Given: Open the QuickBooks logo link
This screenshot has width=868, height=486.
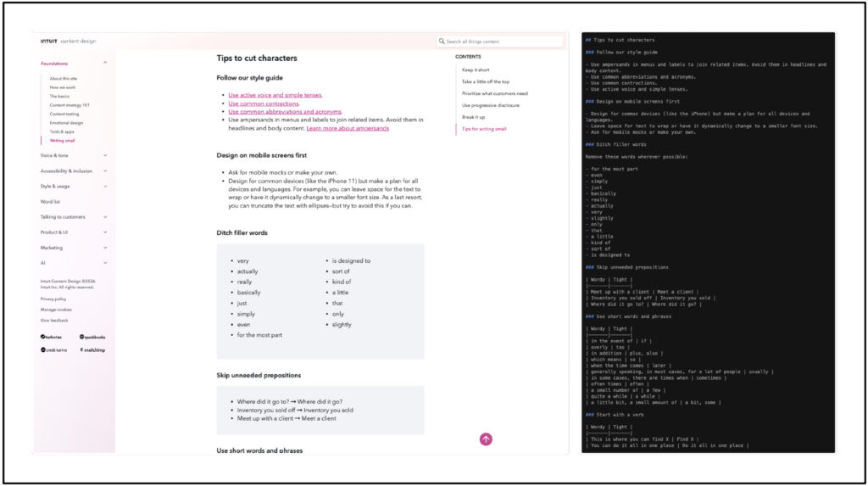Looking at the screenshot, I should pos(92,337).
